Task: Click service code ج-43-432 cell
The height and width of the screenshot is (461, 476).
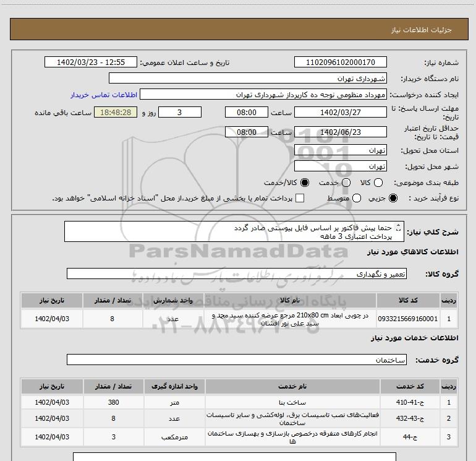Action: (410, 418)
